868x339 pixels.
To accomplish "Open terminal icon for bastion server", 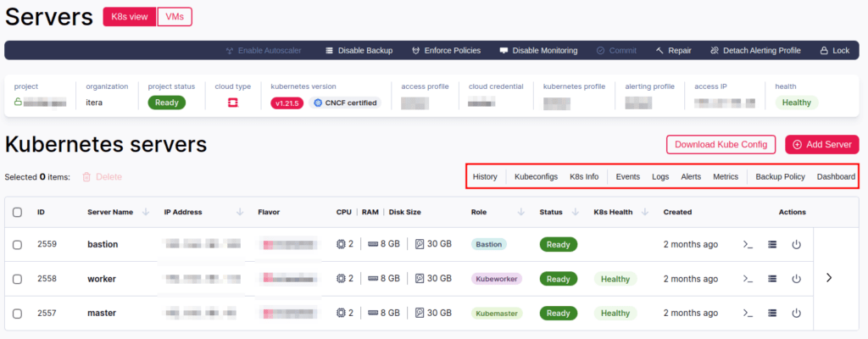I will (x=748, y=244).
